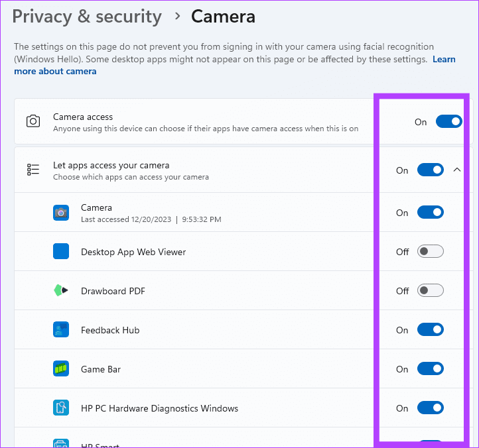This screenshot has height=448, width=479.
Task: Click the breadcrumb chevron before Camera
Action: (177, 16)
